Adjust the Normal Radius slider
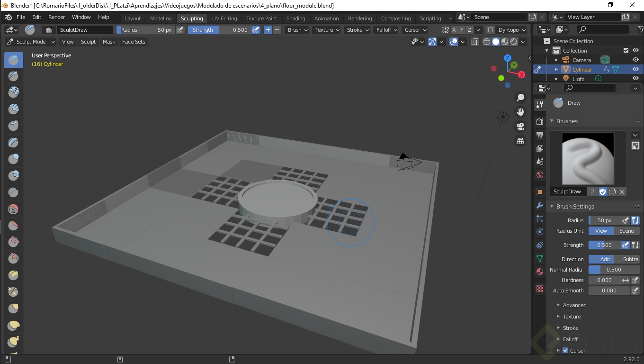Screen dimensions: 644x364 pyautogui.click(x=614, y=270)
